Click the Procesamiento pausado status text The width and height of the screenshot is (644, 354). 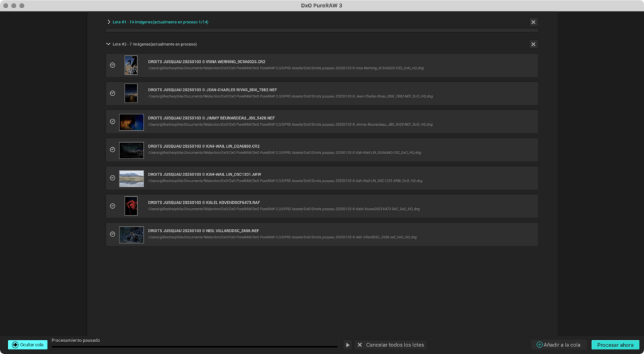pyautogui.click(x=76, y=340)
